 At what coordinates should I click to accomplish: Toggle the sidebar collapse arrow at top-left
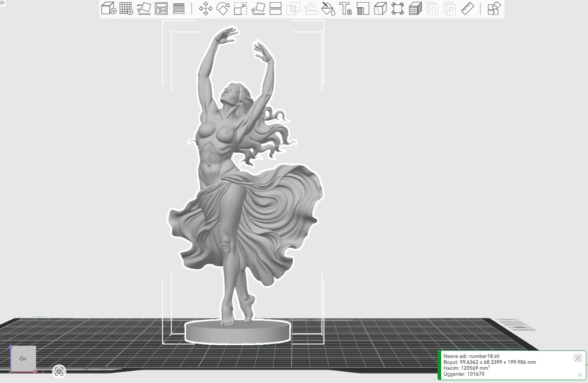pyautogui.click(x=2, y=3)
